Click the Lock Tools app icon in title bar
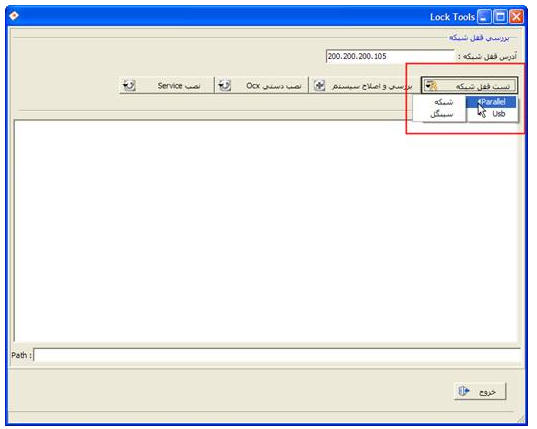The image size is (537, 429). pos(14,16)
